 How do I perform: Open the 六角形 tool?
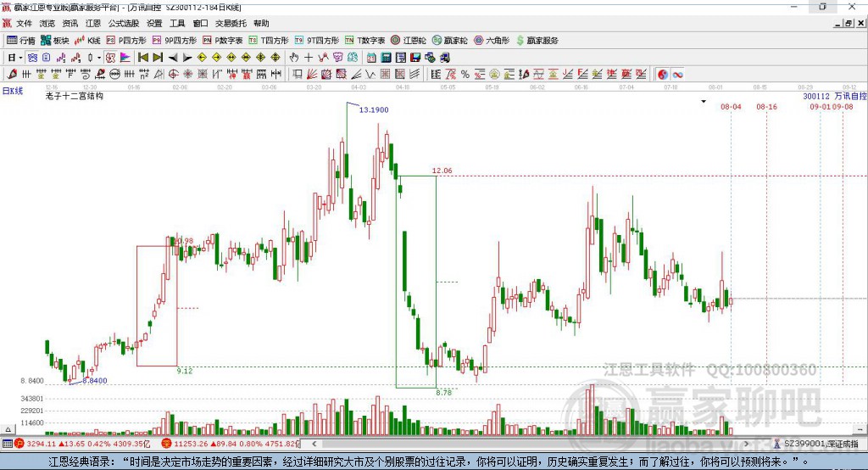click(492, 41)
